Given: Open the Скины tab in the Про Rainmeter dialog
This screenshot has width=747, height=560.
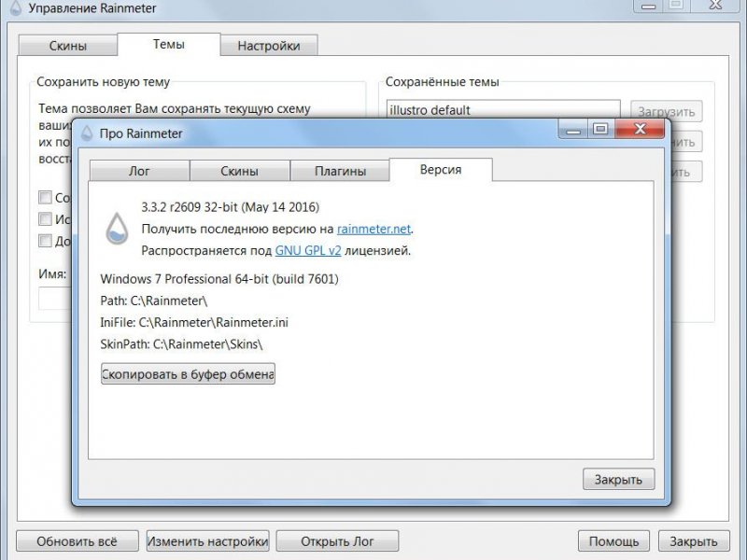Looking at the screenshot, I should point(240,171).
